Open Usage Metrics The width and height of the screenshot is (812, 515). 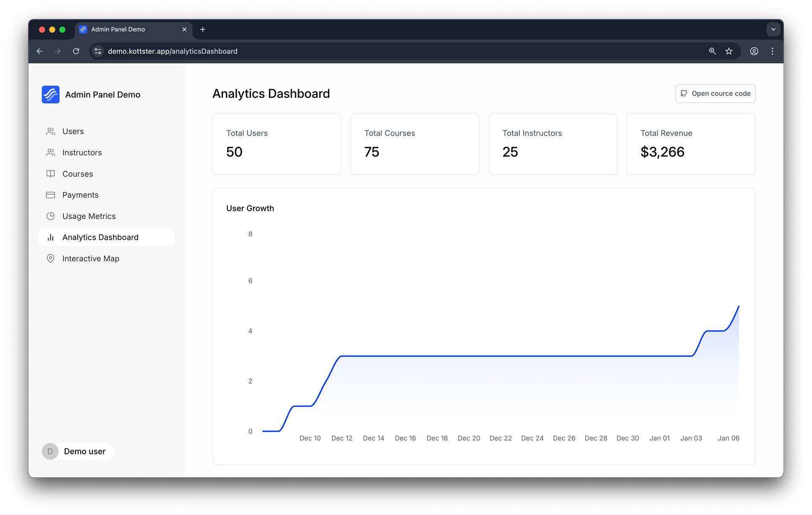106,216
